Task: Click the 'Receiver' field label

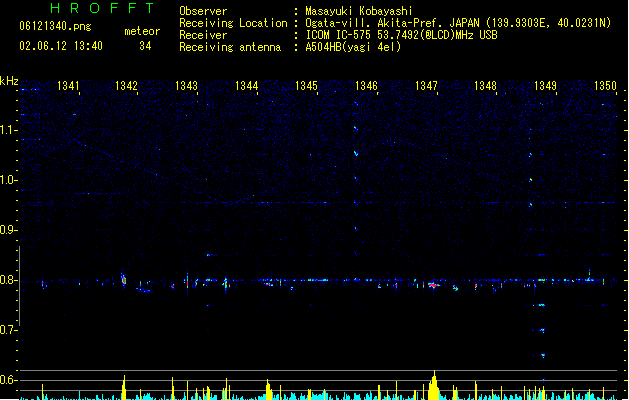Action: click(203, 35)
